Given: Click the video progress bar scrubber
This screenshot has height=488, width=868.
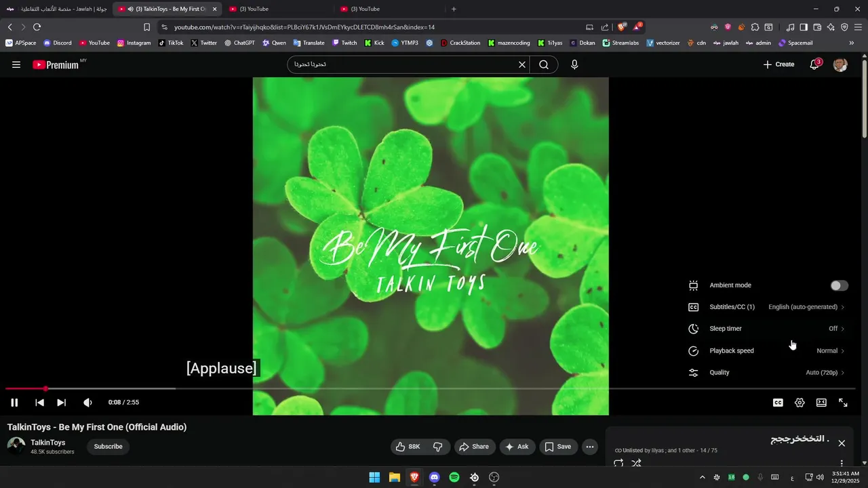Looking at the screenshot, I should click(45, 389).
